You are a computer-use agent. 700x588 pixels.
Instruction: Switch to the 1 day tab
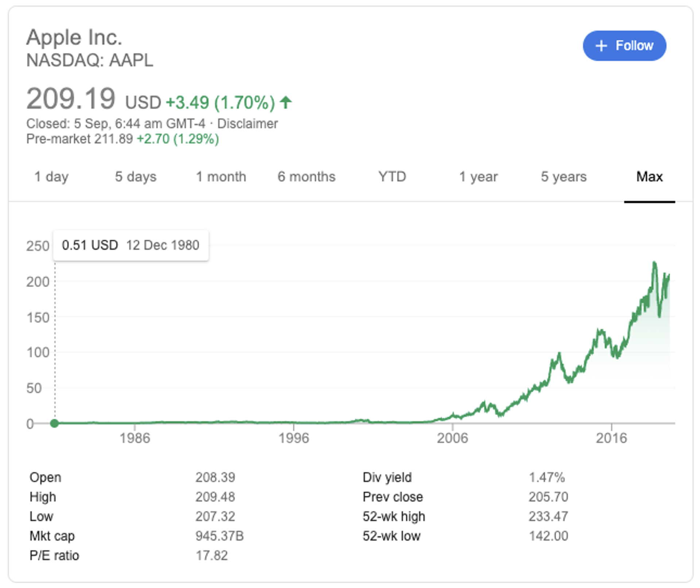pos(51,177)
